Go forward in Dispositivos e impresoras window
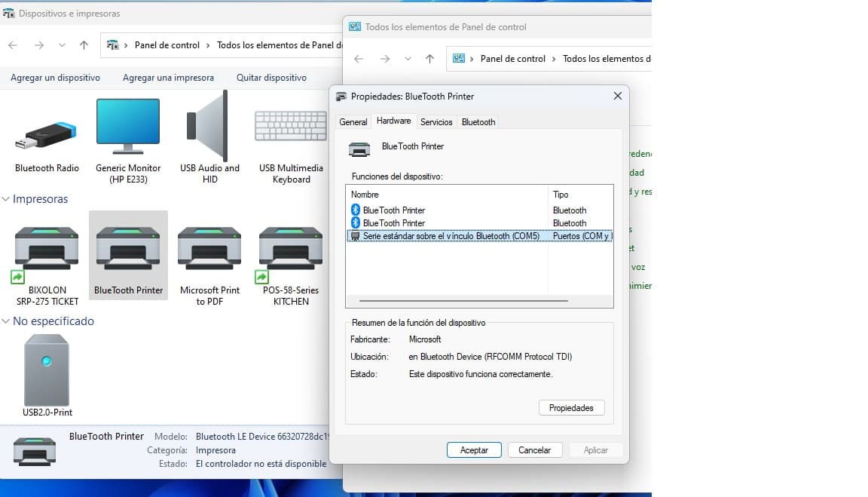The height and width of the screenshot is (497, 868). (x=38, y=45)
